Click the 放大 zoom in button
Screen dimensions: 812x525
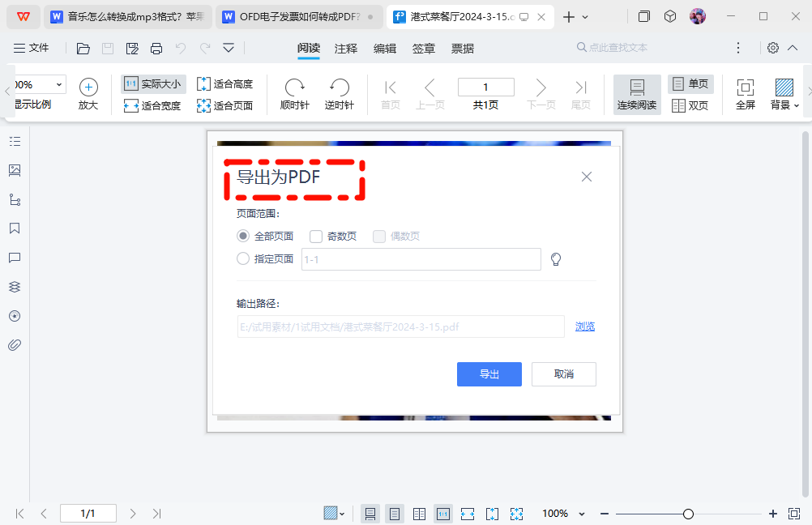pos(88,94)
